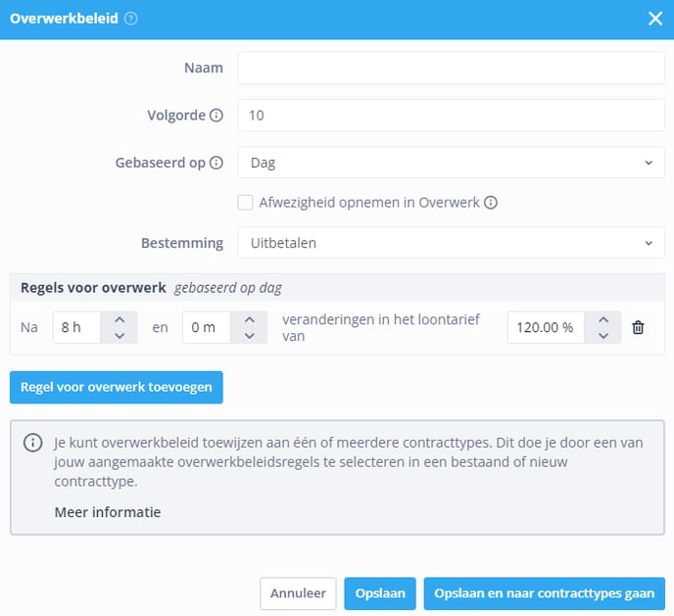
Task: Click the info icon beside Volgorde label
Action: point(217,115)
